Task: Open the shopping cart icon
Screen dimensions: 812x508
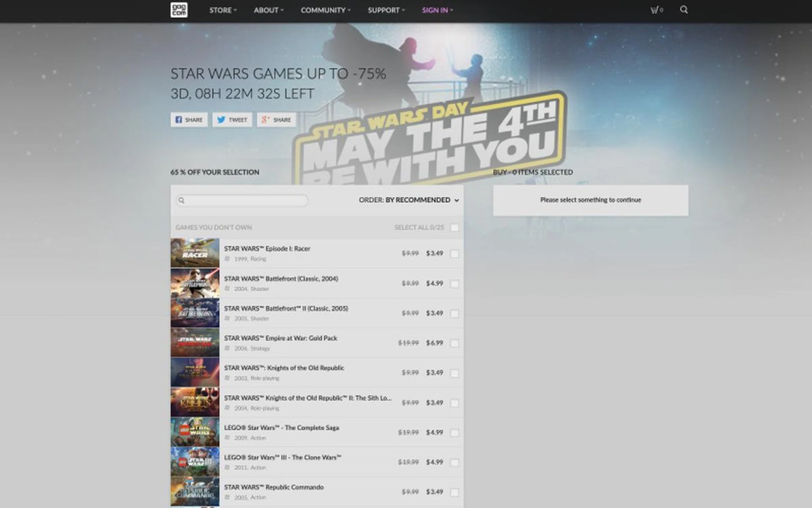Action: pyautogui.click(x=656, y=10)
